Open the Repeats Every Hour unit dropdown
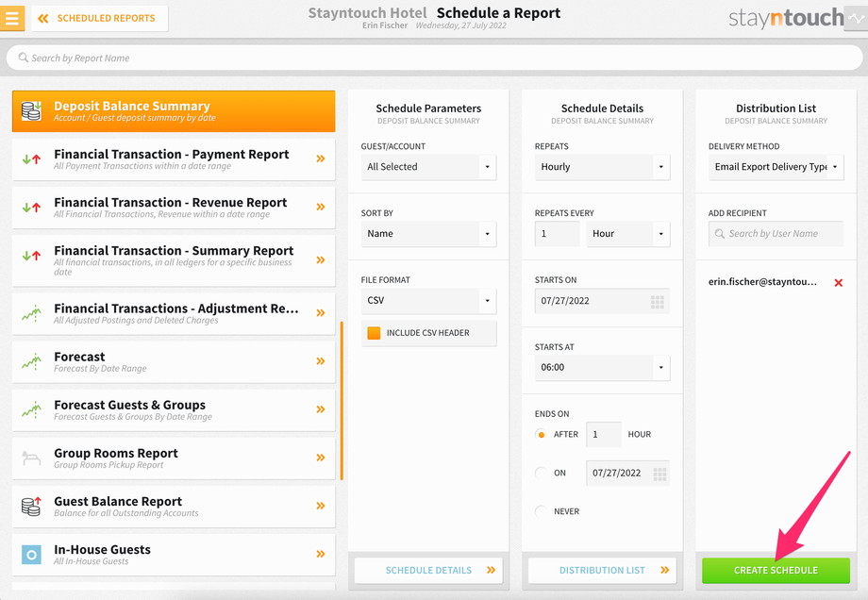 [x=628, y=234]
